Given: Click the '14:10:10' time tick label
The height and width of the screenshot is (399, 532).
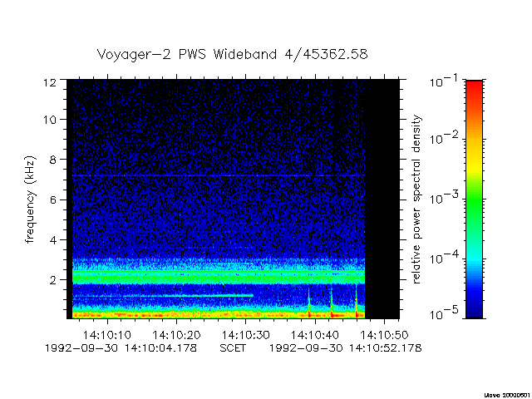Looking at the screenshot, I should pos(107,335).
